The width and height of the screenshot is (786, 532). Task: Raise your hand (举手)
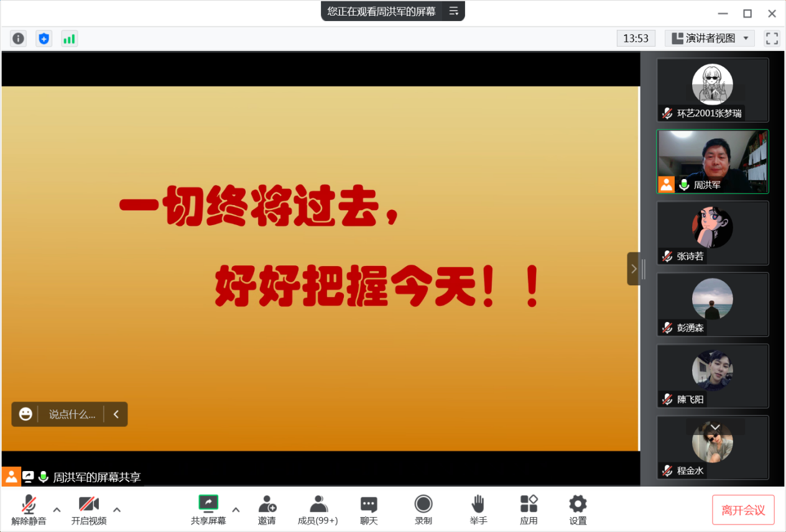(x=478, y=510)
